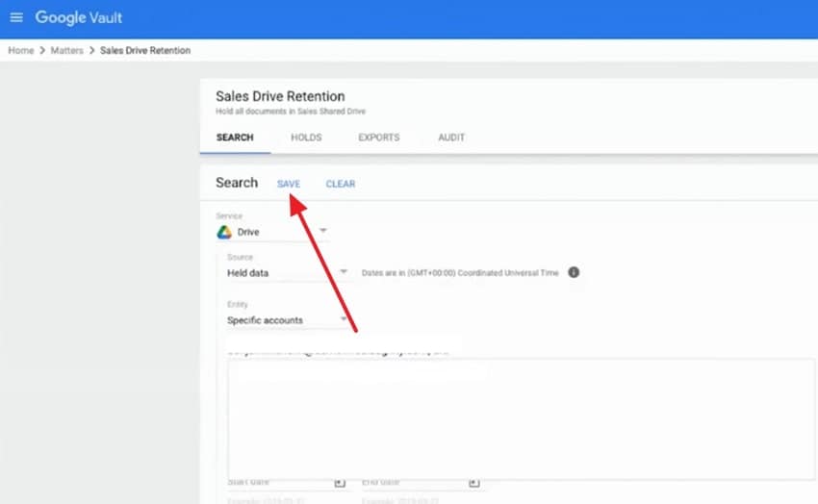Click the Search section heading
The image size is (818, 504).
tap(237, 183)
